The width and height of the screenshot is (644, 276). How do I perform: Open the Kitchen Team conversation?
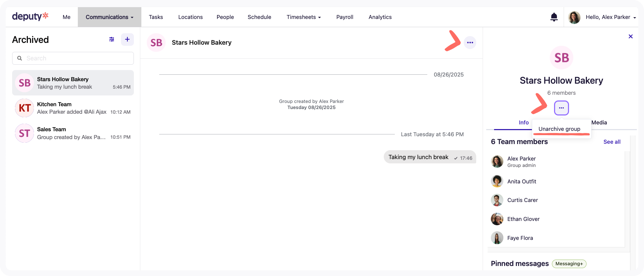tap(73, 108)
